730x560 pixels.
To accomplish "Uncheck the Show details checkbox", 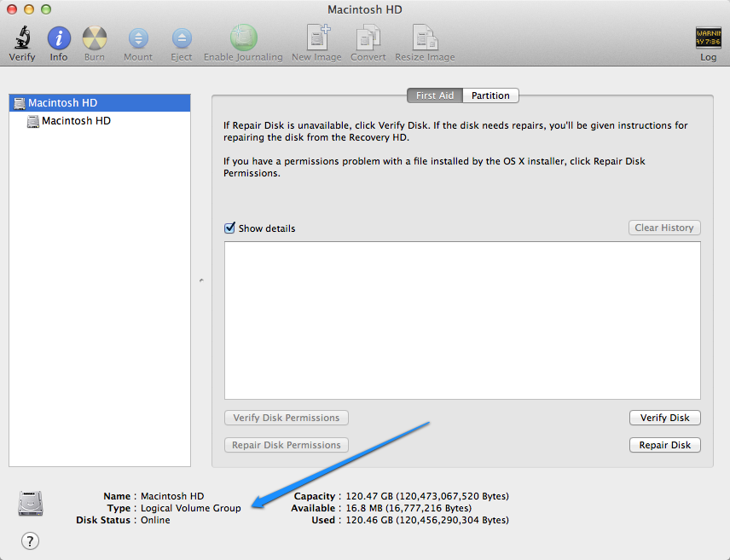I will click(229, 228).
